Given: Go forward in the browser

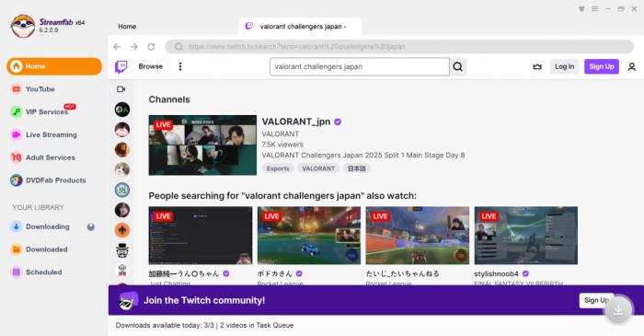Looking at the screenshot, I should click(x=134, y=47).
